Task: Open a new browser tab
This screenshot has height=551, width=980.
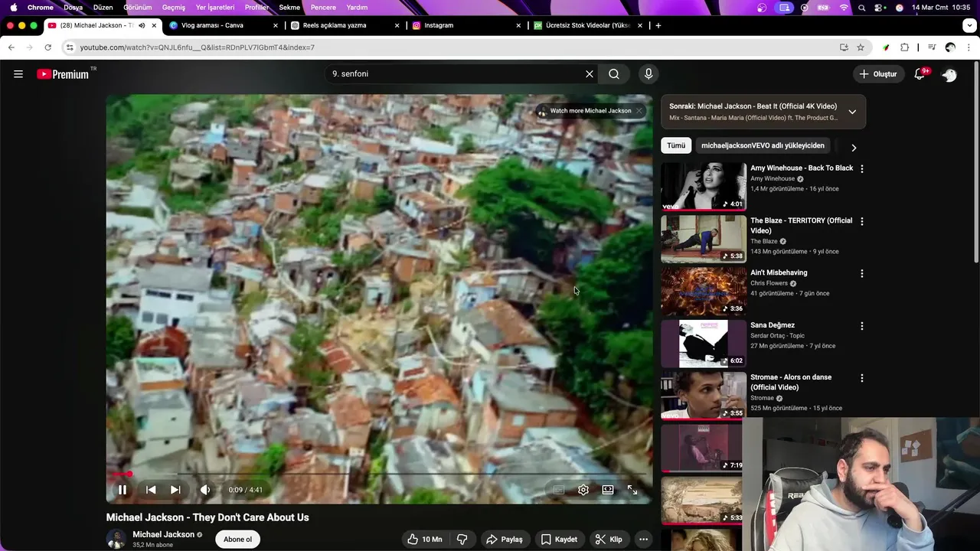Action: click(x=658, y=25)
